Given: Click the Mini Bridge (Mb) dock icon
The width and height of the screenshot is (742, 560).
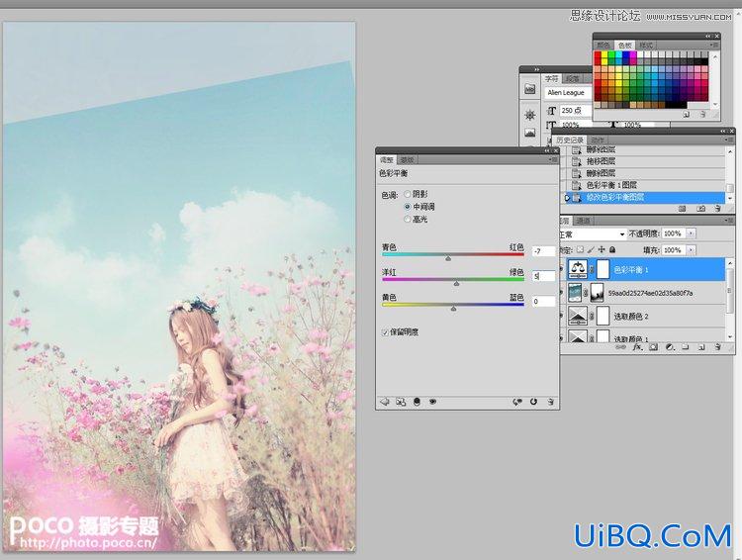Looking at the screenshot, I should [530, 89].
